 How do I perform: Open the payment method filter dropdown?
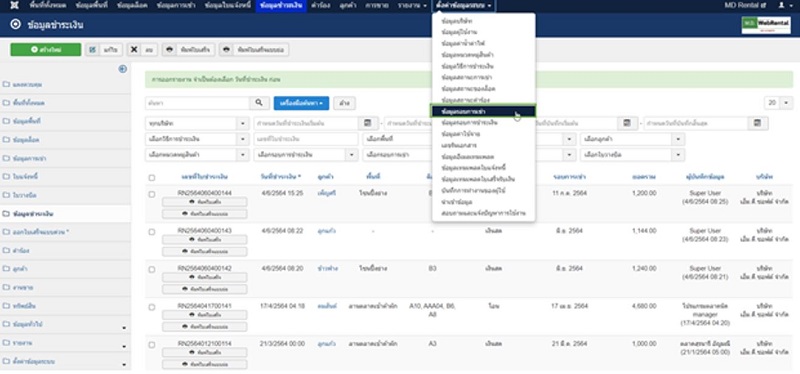tap(197, 139)
